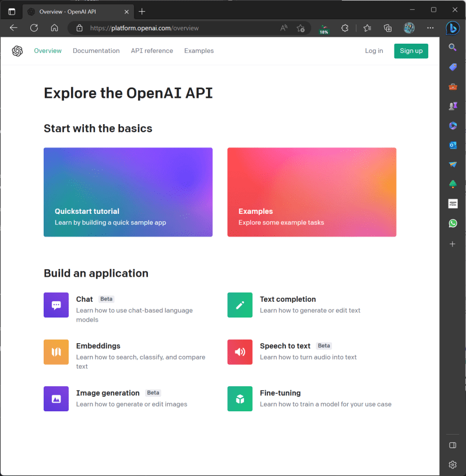Add this page to favorites star icon
This screenshot has width=466, height=476.
(x=301, y=28)
